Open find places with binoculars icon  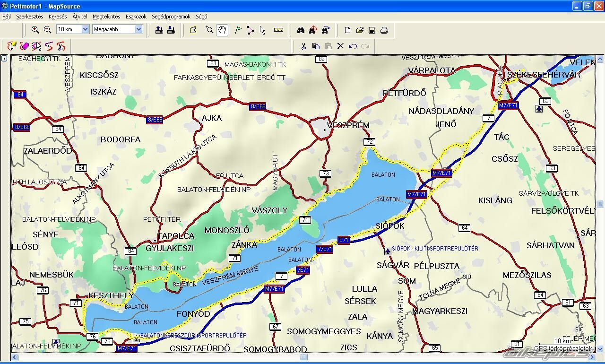click(301, 30)
